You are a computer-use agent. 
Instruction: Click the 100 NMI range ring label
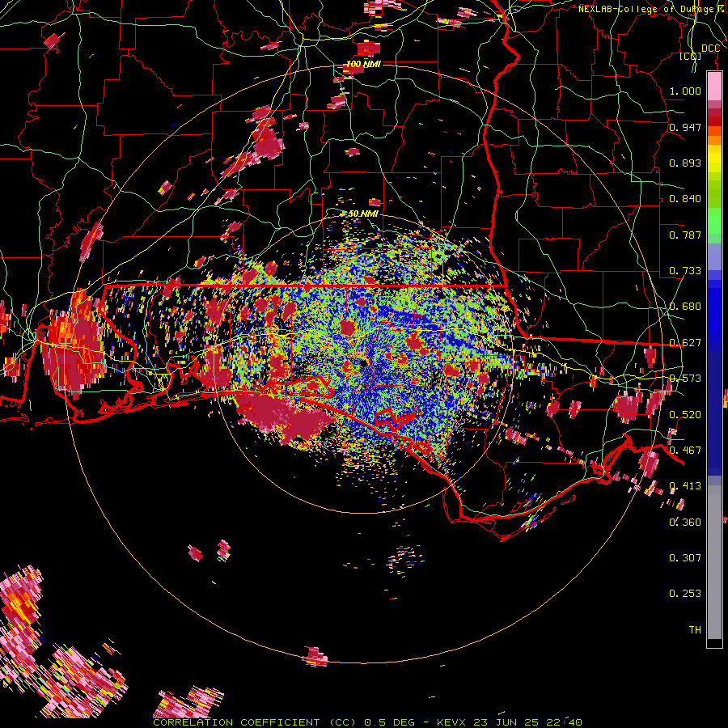point(363,64)
